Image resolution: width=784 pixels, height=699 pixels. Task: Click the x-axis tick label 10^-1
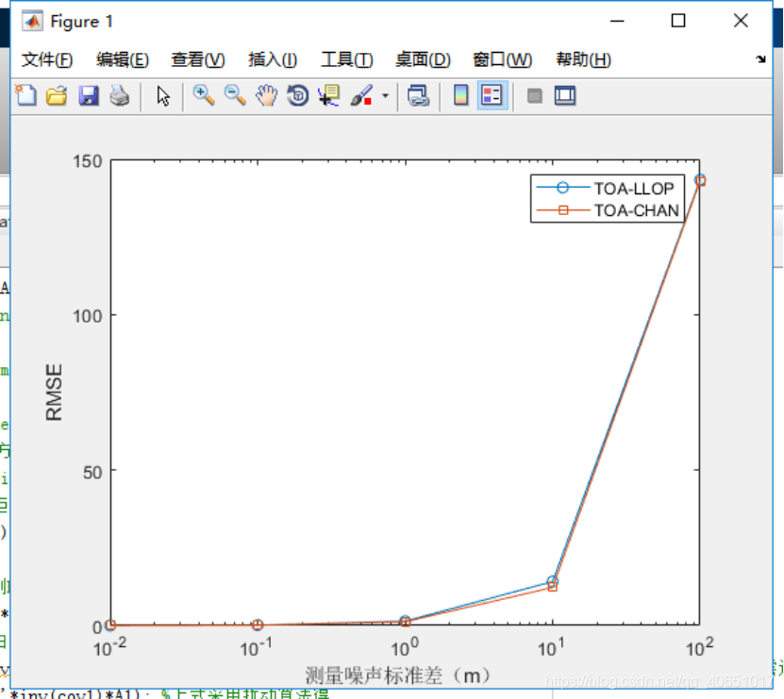click(256, 647)
